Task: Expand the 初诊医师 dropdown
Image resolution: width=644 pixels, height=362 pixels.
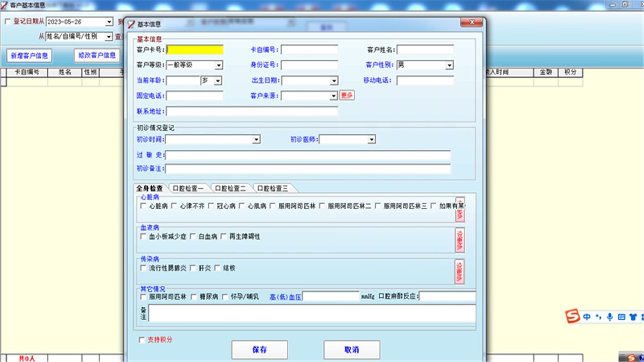Action: [371, 139]
